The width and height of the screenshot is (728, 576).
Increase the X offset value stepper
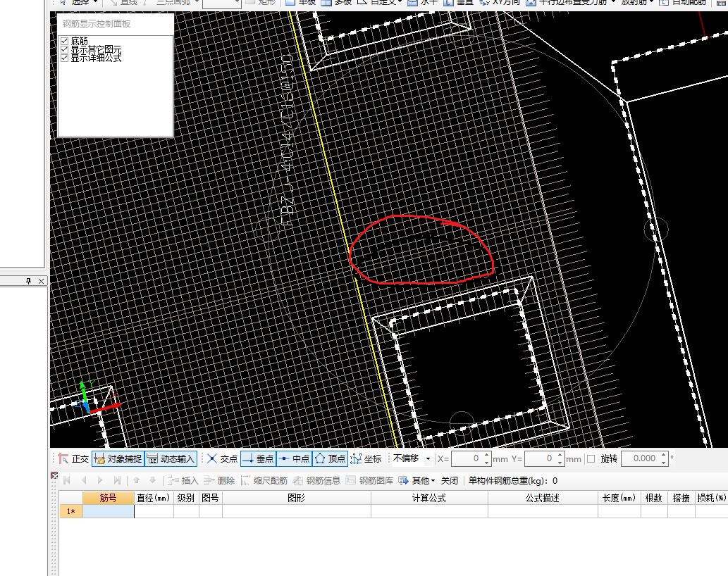(x=486, y=456)
